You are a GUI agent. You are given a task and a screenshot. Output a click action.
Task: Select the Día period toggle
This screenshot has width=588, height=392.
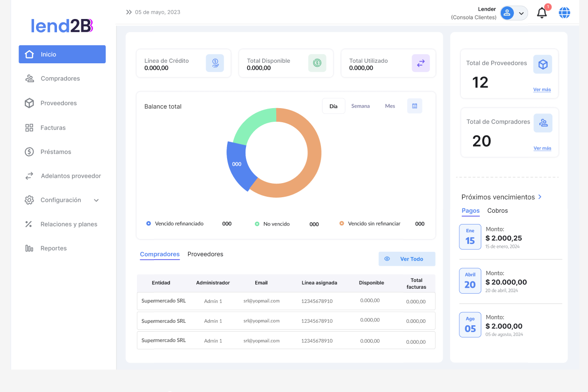(x=334, y=106)
